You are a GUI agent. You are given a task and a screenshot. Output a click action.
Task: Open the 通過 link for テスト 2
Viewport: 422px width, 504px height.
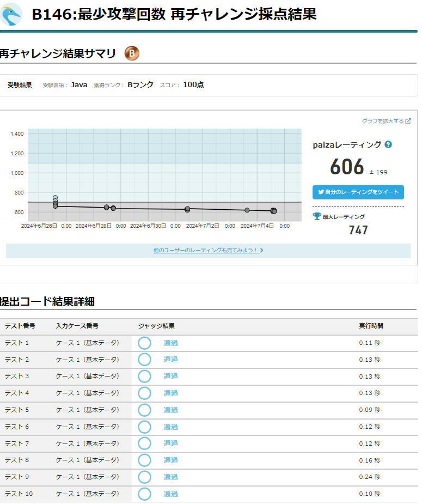[x=170, y=360]
